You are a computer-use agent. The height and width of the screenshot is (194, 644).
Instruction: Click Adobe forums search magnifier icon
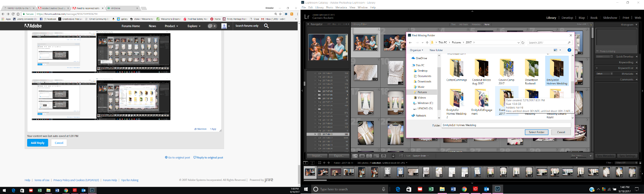click(x=266, y=26)
